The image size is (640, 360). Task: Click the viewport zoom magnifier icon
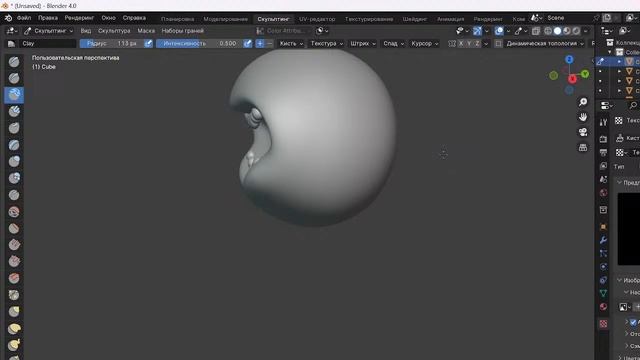pos(583,102)
